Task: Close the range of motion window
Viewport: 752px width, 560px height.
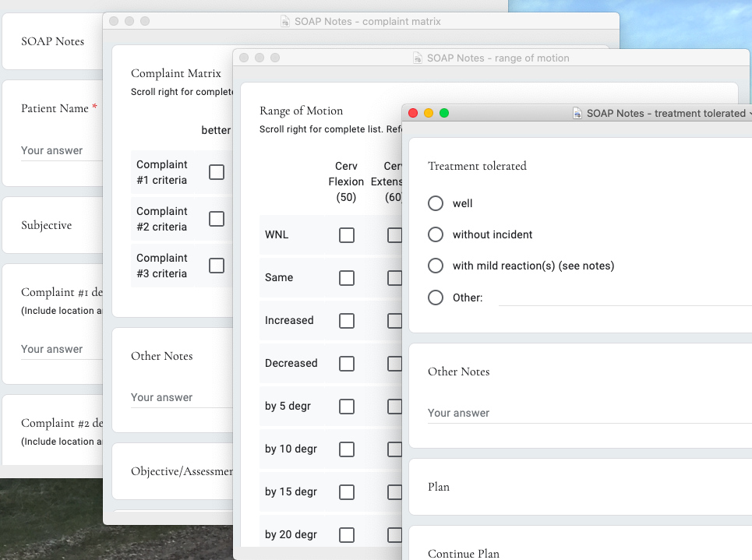Action: [244, 58]
